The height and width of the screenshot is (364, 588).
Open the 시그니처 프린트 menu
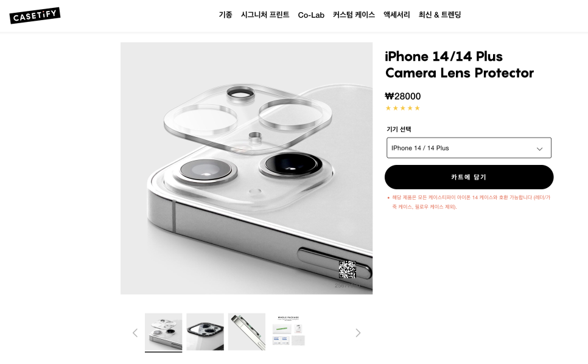tap(265, 15)
